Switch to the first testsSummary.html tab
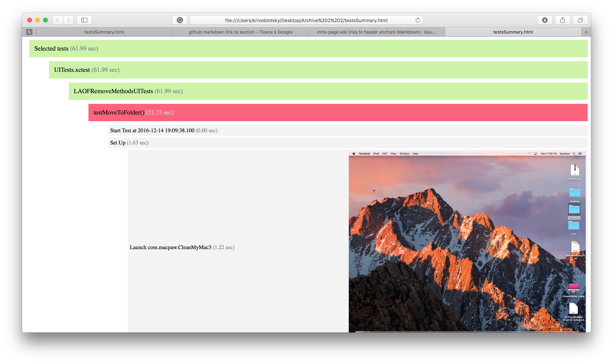 coord(104,32)
